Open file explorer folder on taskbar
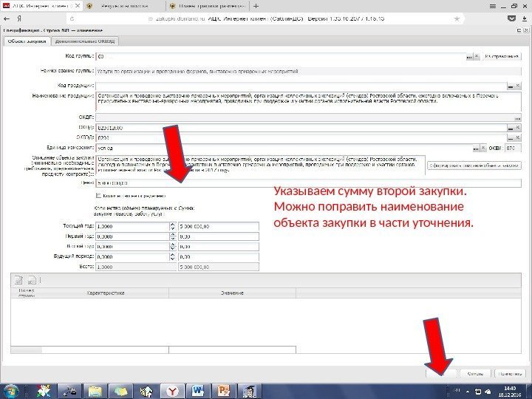The width and height of the screenshot is (532, 399). pos(95,391)
